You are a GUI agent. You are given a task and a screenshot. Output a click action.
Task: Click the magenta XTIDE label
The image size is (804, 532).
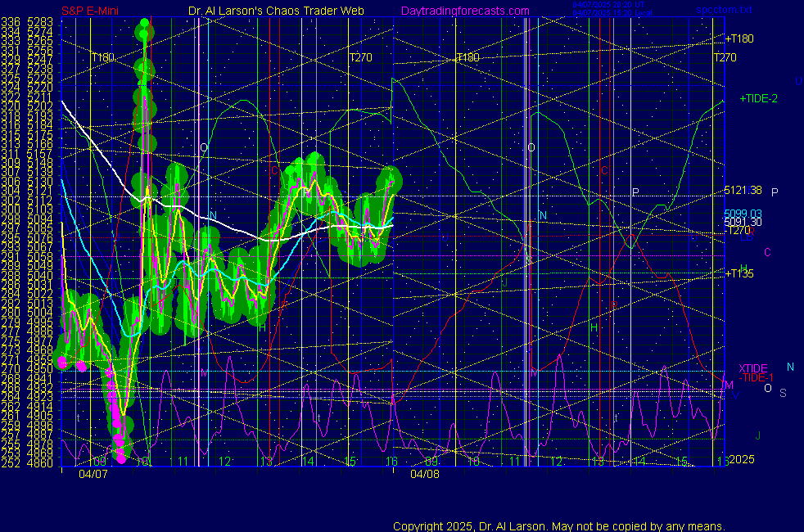coord(753,368)
